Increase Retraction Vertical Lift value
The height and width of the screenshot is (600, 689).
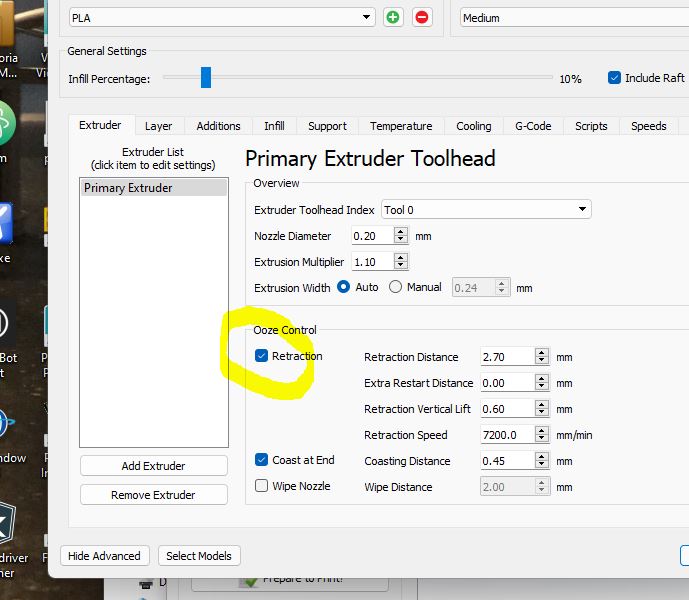(x=542, y=404)
